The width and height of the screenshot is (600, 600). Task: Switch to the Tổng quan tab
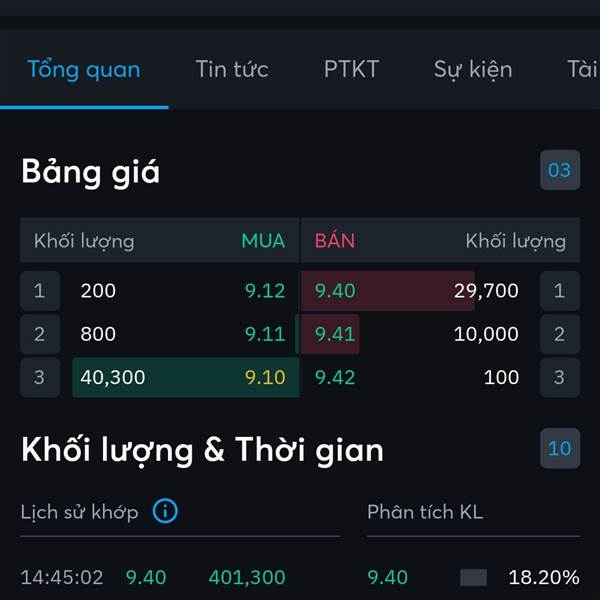click(84, 70)
